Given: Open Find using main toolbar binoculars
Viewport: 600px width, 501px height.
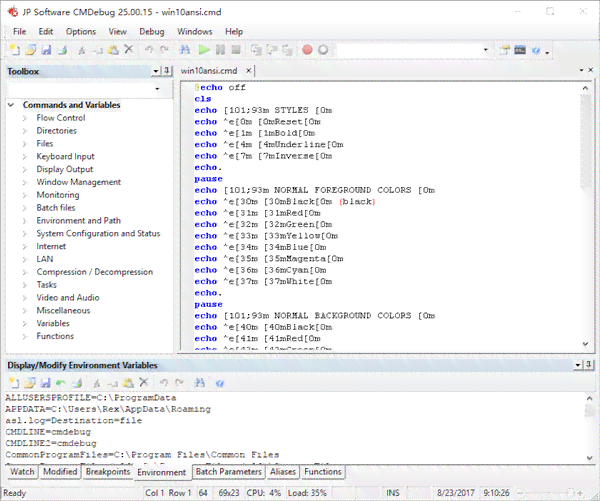Looking at the screenshot, I should pos(185,50).
